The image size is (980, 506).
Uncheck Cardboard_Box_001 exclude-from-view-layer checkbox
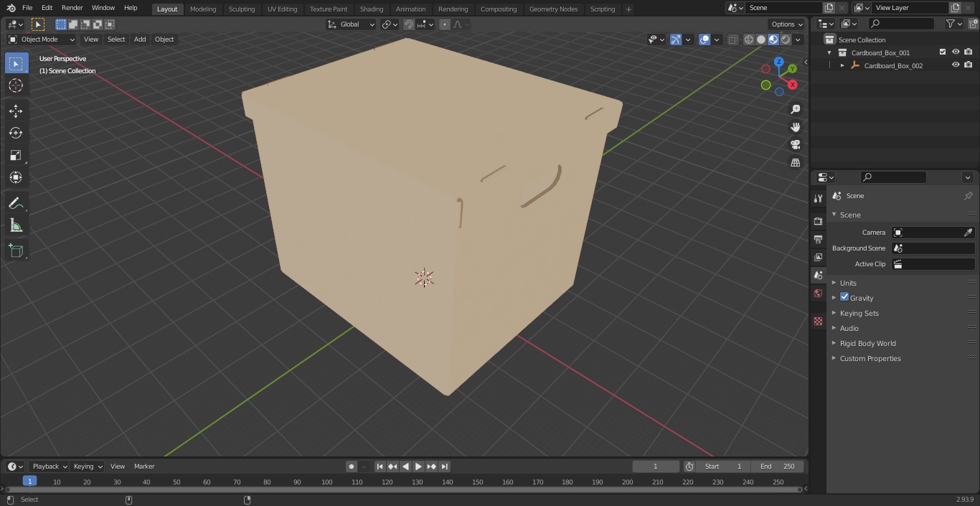click(x=943, y=52)
